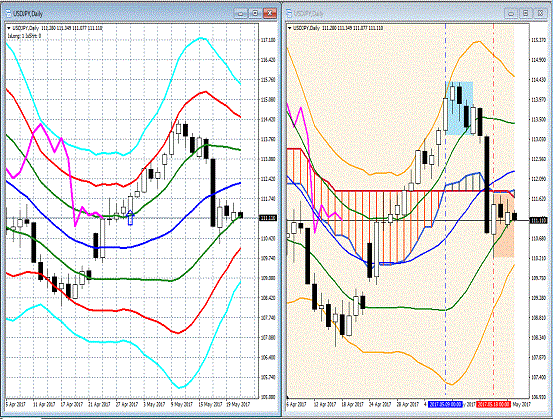Click the chart shift marker at right chart bottom-left

[x=288, y=397]
